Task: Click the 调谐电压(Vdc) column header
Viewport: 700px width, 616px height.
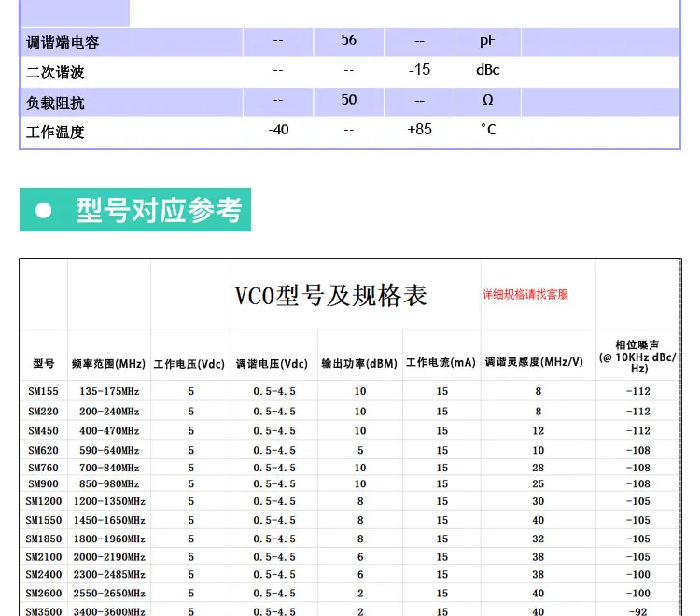Action: tap(272, 364)
